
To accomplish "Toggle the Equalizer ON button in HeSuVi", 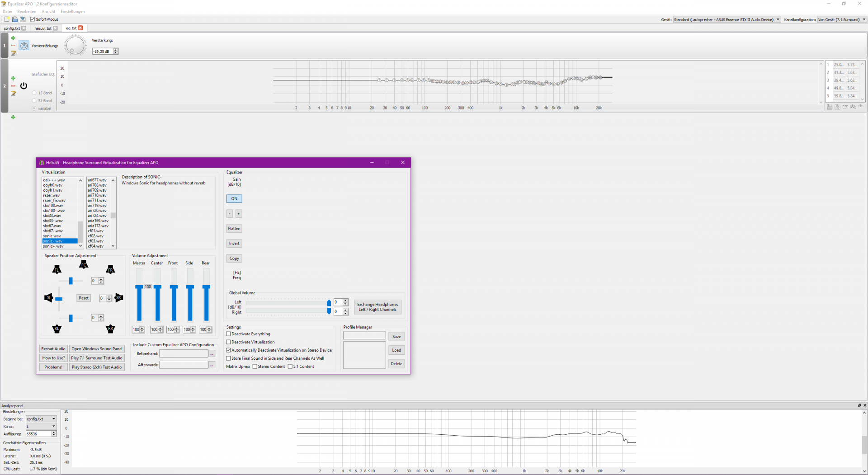I will [x=234, y=198].
